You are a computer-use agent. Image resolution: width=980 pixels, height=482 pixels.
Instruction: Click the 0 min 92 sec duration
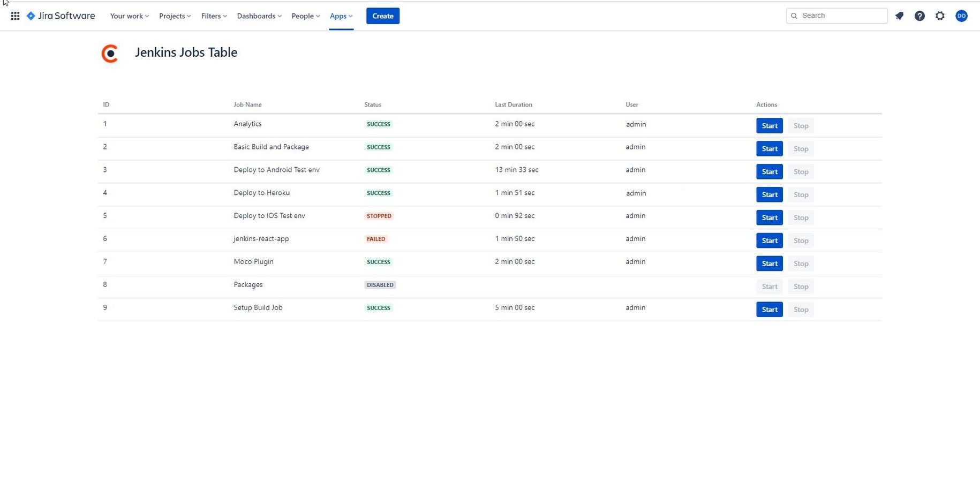tap(515, 216)
